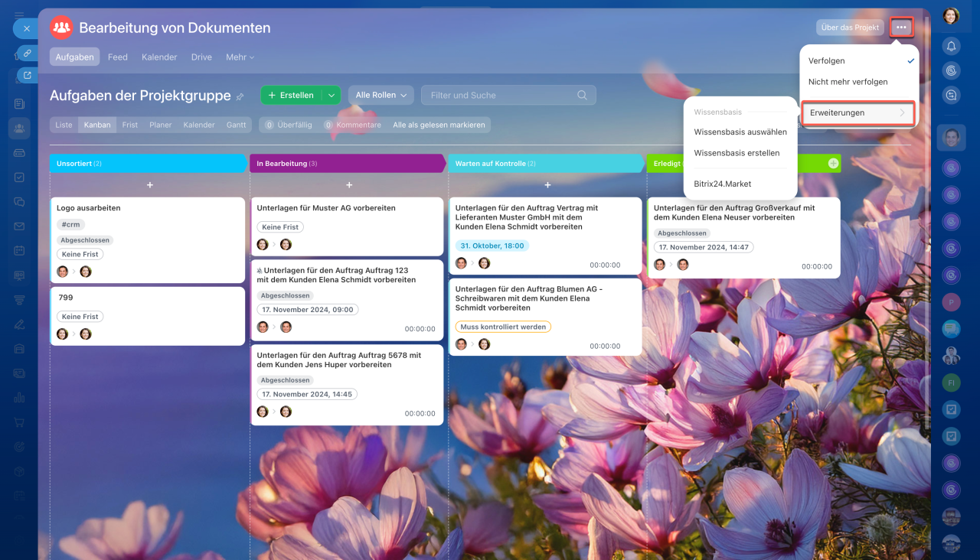Viewport: 980px width, 560px height.
Task: Open the user profile avatar at top right
Action: (951, 16)
